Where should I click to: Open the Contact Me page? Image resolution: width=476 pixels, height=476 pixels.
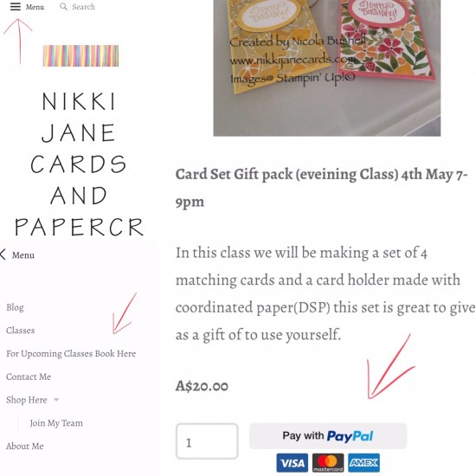[x=29, y=376]
